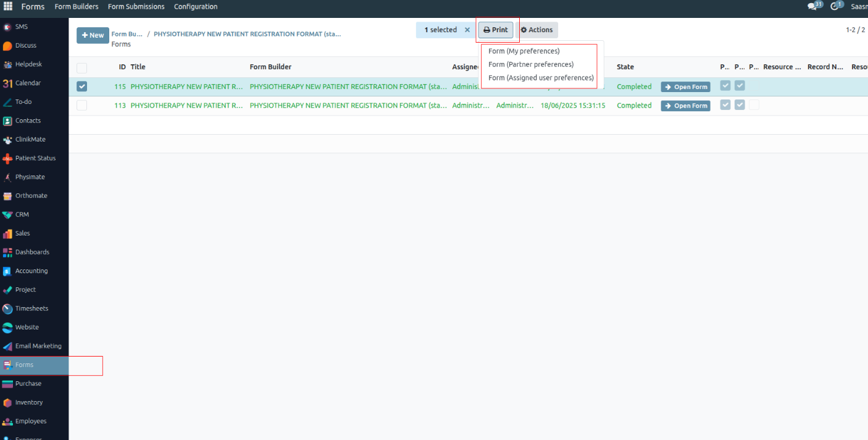Click the New button

(93, 35)
